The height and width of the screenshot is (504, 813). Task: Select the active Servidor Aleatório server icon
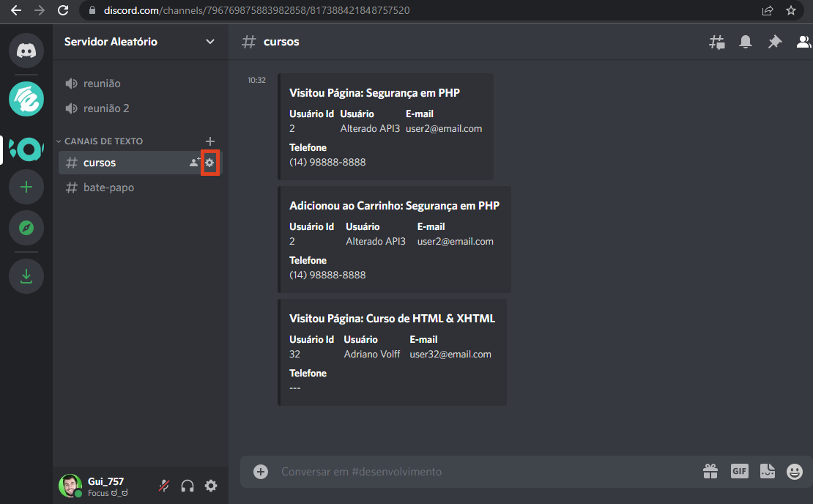tap(26, 150)
